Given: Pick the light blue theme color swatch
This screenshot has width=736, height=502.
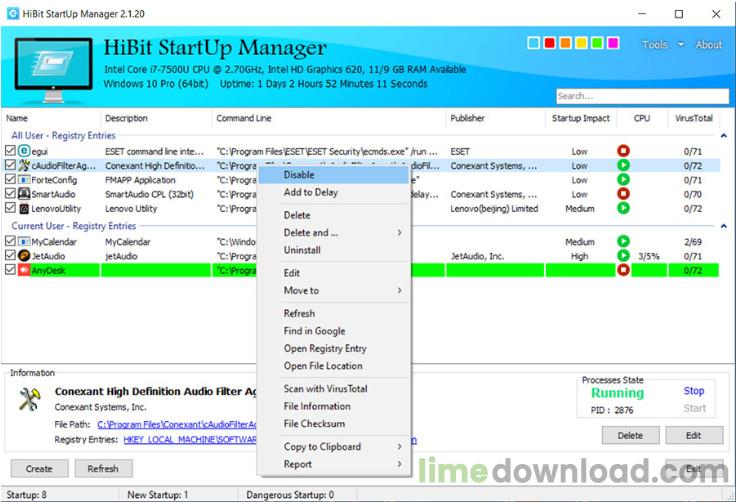Looking at the screenshot, I should 534,43.
